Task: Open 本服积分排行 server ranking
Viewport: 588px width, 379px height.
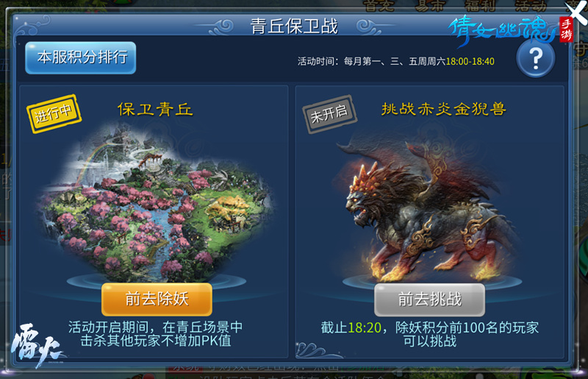Action: point(81,57)
